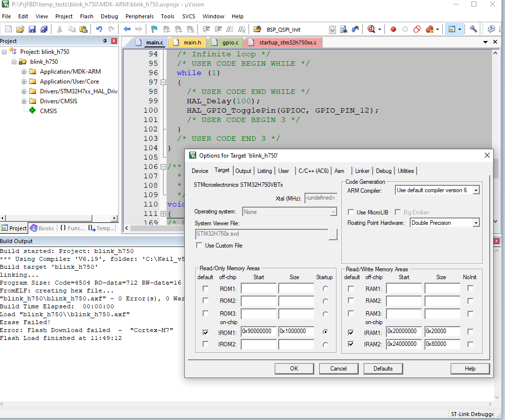
Task: Insert a breakpoint at the current line
Action: 393,29
